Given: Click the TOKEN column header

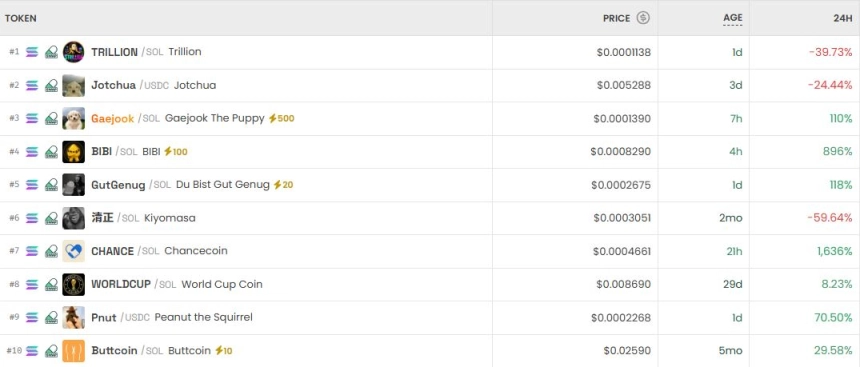Looking at the screenshot, I should click(x=21, y=18).
